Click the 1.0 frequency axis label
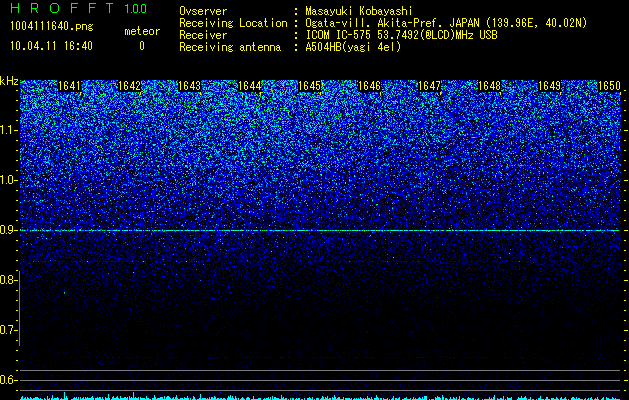The height and width of the screenshot is (400, 629). coord(8,180)
